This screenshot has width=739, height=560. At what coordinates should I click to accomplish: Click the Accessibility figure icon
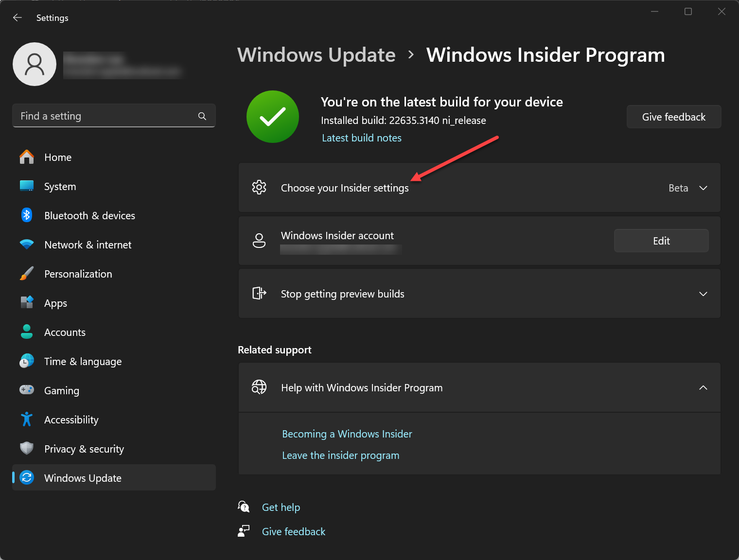27,419
